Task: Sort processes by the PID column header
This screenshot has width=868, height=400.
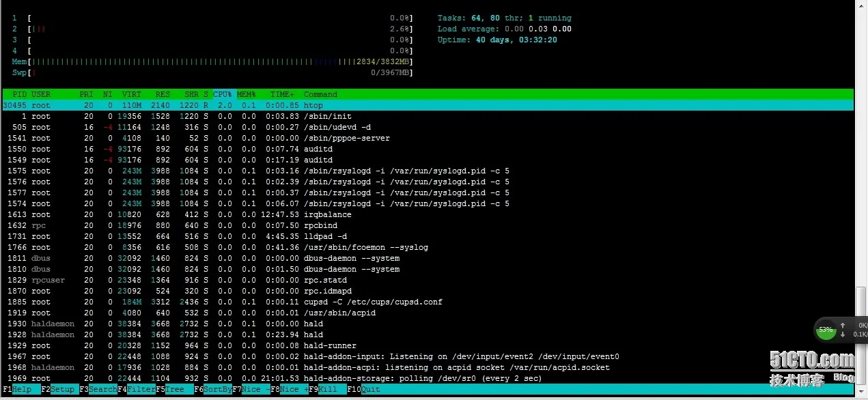Action: click(18, 94)
